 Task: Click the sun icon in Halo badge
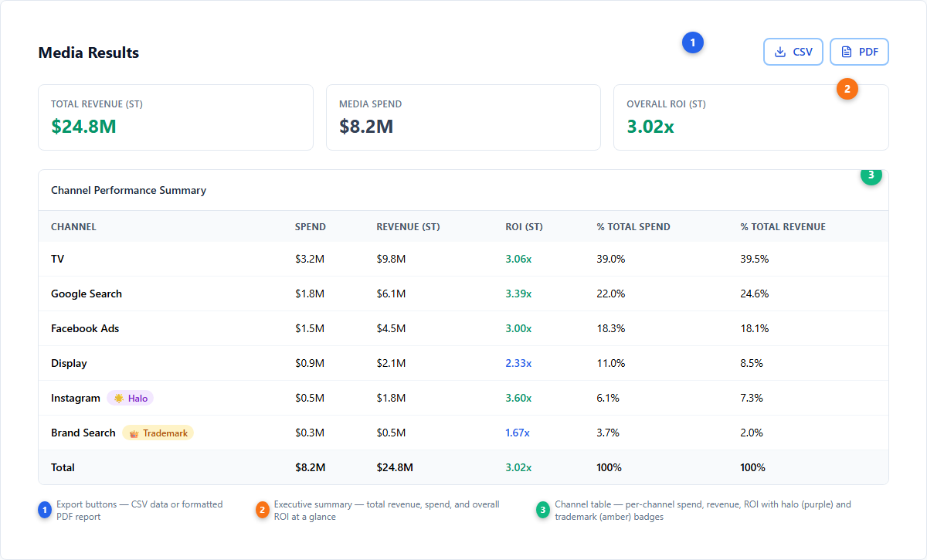pos(119,399)
